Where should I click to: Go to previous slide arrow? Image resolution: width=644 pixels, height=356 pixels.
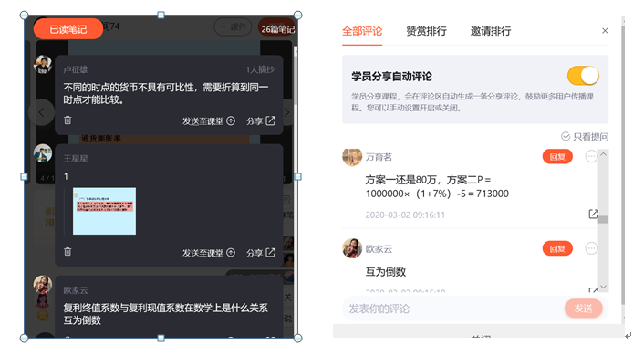pos(41,111)
